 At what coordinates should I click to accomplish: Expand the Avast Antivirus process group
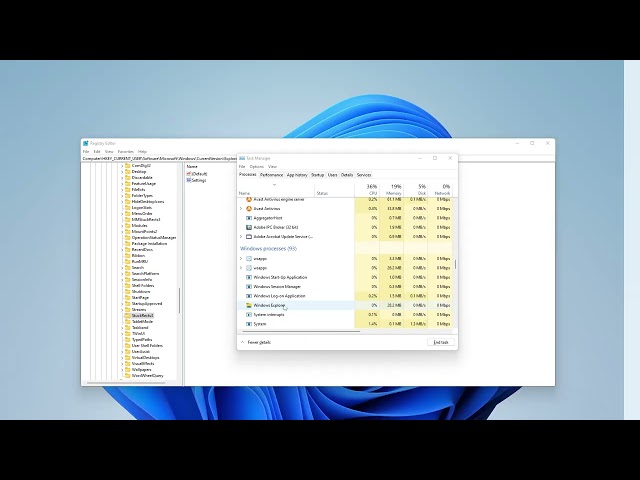pos(241,209)
